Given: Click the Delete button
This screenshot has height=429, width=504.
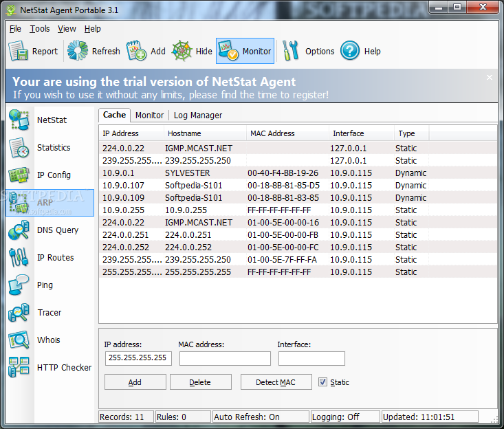Looking at the screenshot, I should coord(201,382).
